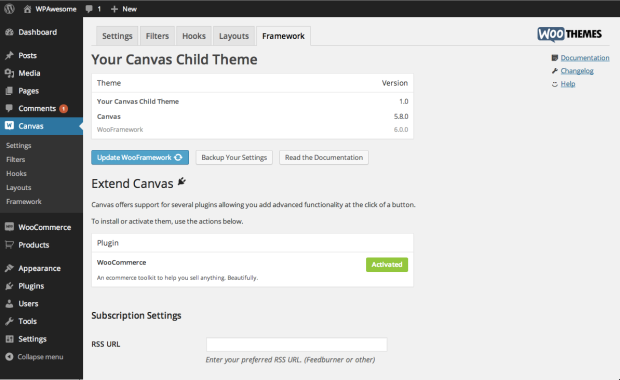Viewport: 620px width, 380px height.
Task: Open the WPAwesome site home icon
Action: pyautogui.click(x=27, y=9)
